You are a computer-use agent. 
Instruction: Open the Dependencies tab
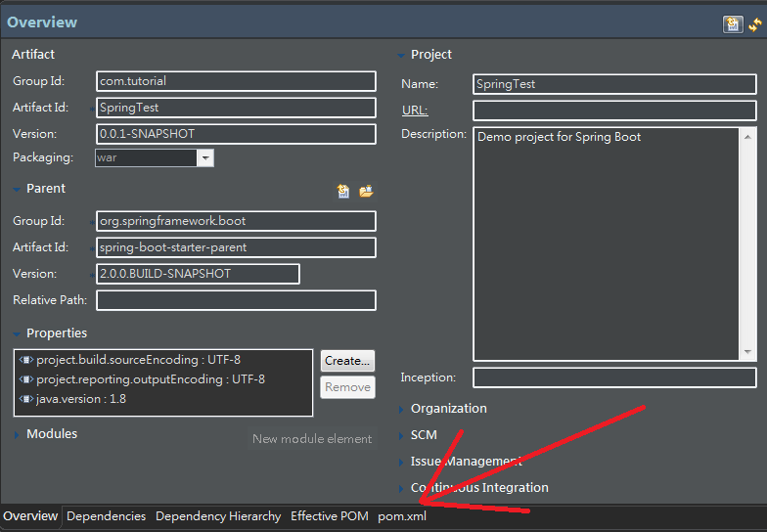tap(106, 516)
